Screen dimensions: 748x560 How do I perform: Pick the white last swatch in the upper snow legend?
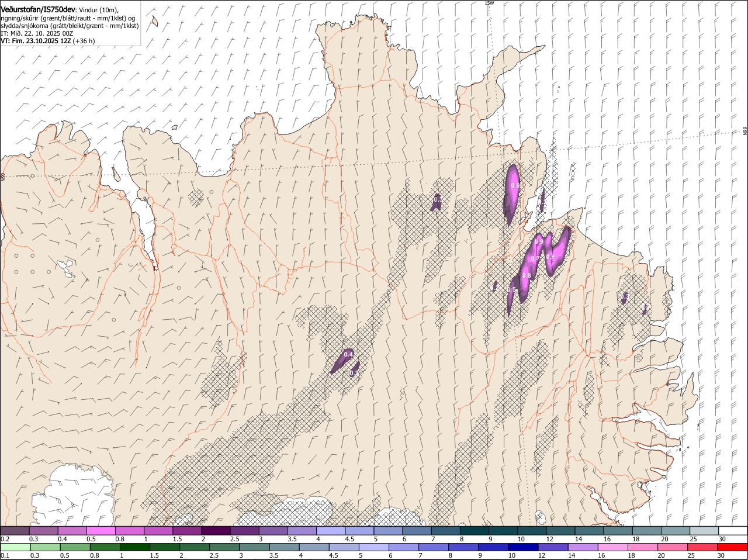pos(733,531)
